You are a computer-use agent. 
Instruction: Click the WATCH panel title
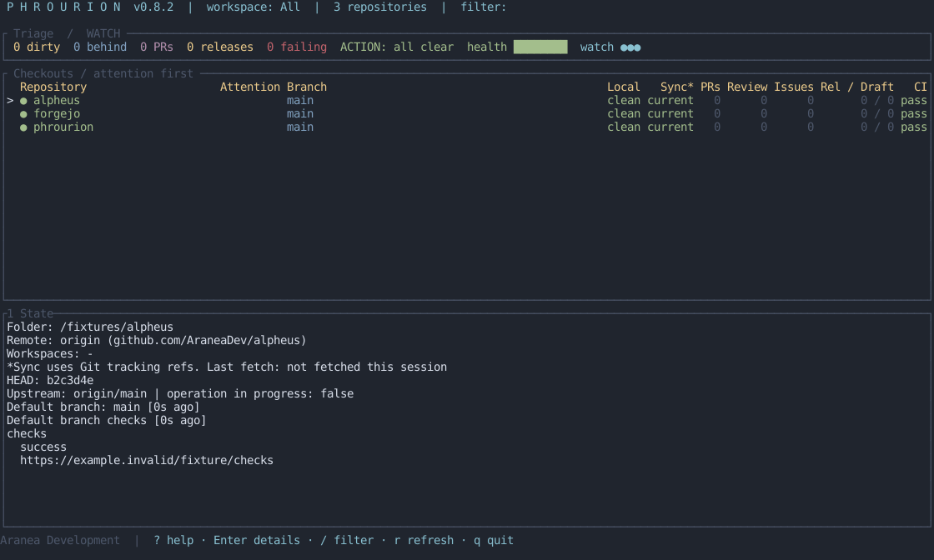point(103,34)
